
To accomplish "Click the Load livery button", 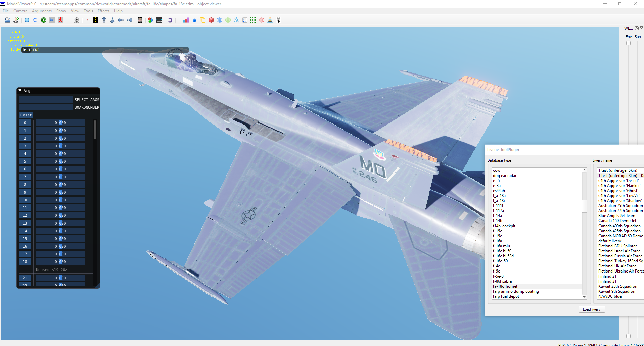I will [592, 309].
